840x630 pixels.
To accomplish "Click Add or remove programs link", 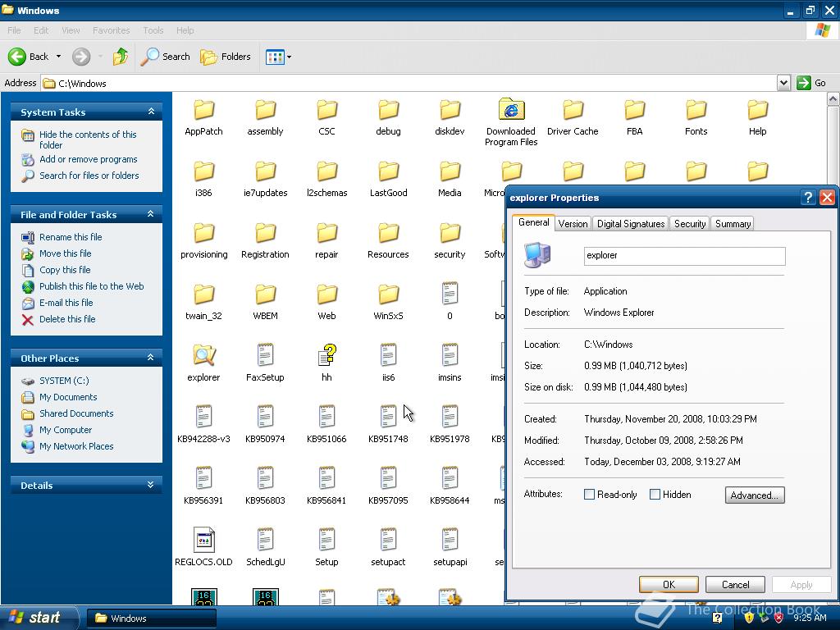I will (89, 159).
